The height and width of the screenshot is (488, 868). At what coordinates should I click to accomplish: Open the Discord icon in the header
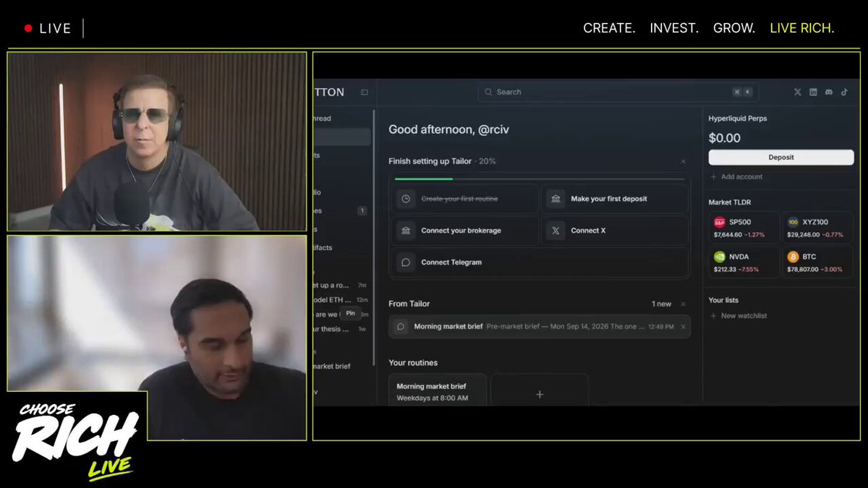point(829,93)
